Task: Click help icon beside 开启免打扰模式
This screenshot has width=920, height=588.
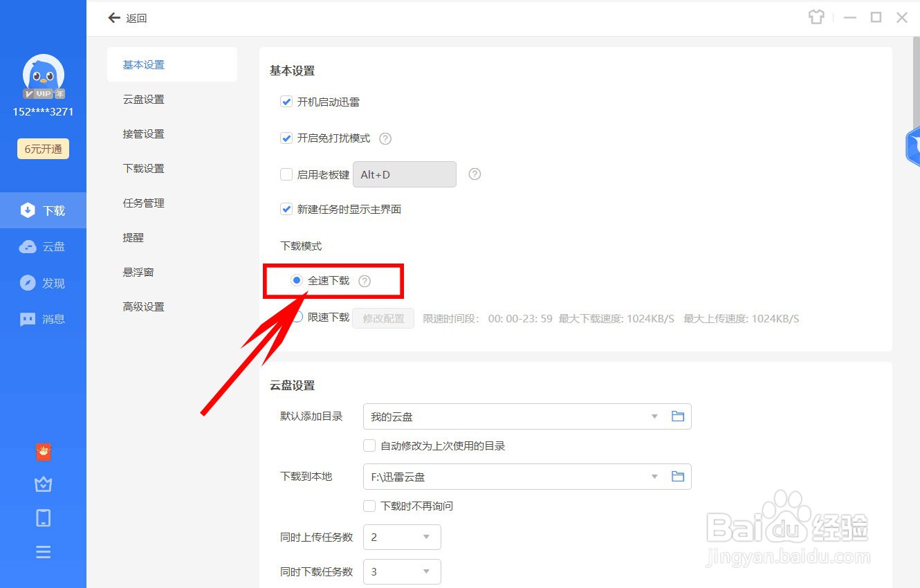Action: coord(386,138)
